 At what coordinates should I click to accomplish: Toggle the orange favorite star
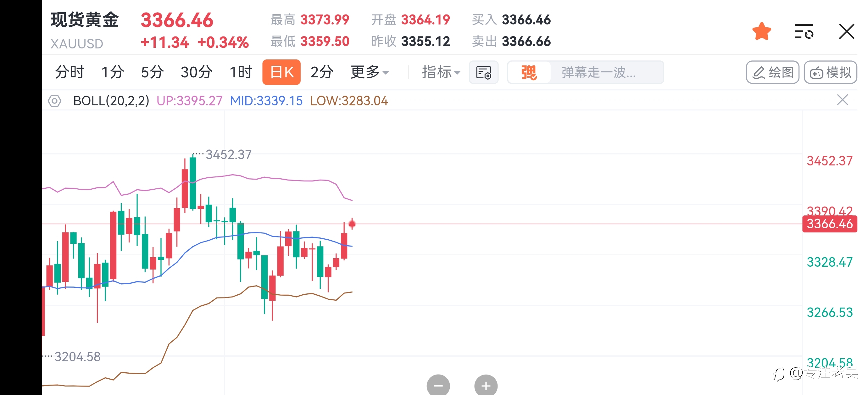tap(761, 31)
